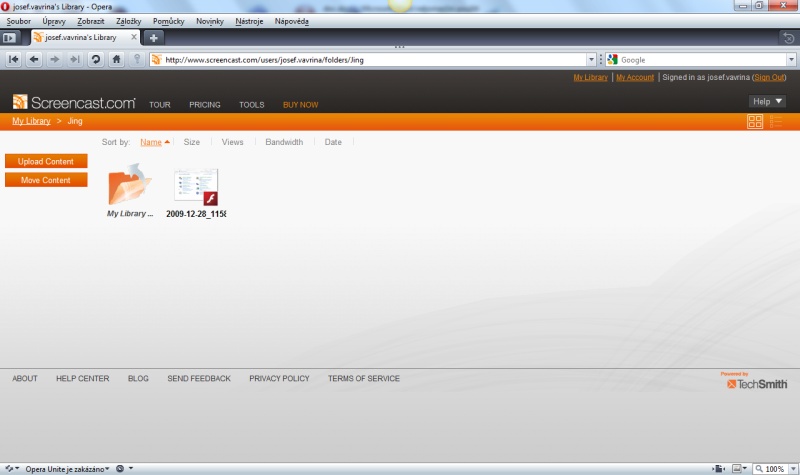
Task: Click the Sign Out link
Action: point(769,78)
